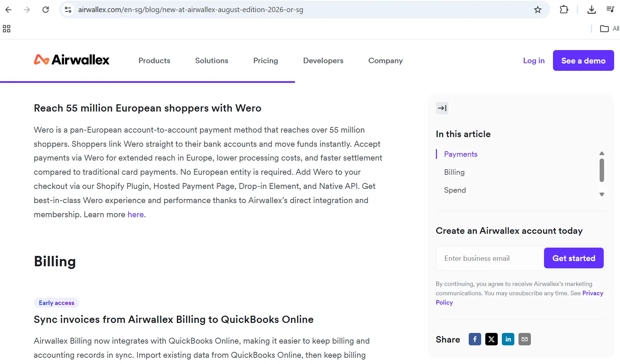Click the heading 'Reach 55 million European shoppers with Wero'

pyautogui.click(x=147, y=108)
